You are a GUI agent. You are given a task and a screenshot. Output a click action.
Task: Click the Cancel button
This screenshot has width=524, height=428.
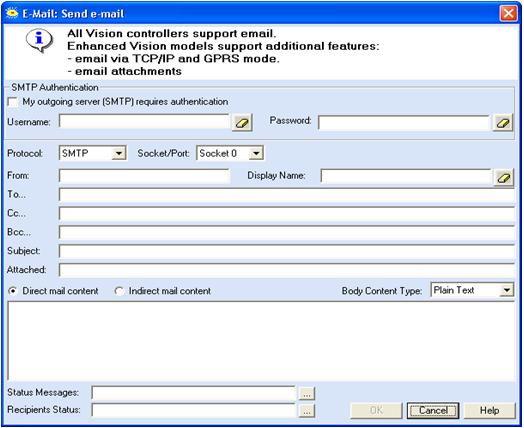click(433, 410)
